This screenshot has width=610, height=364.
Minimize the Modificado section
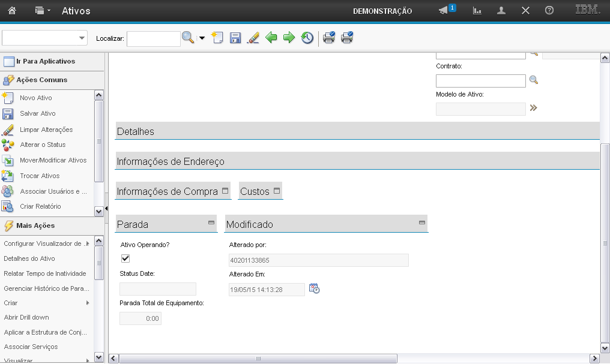tap(422, 222)
